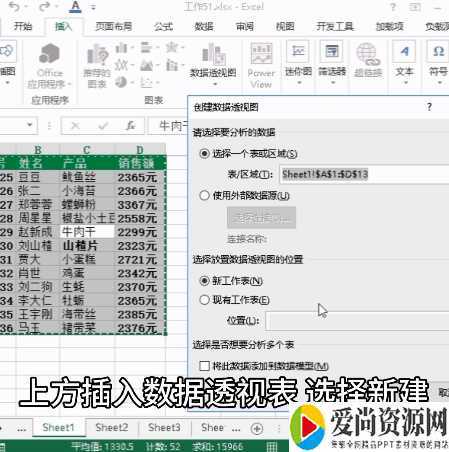The width and height of the screenshot is (449, 452).
Task: Open the 开始 ribbon tab
Action: (x=23, y=26)
